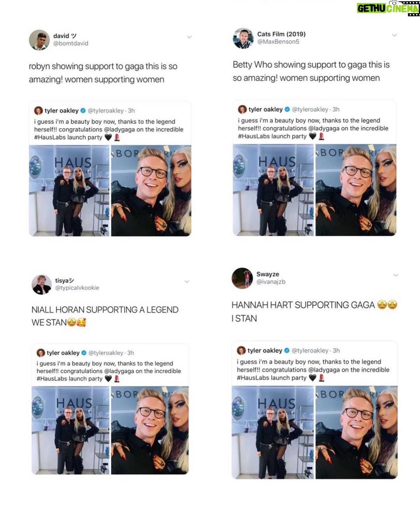
Task: Open the @ivanajzb handle link
Action: click(271, 282)
